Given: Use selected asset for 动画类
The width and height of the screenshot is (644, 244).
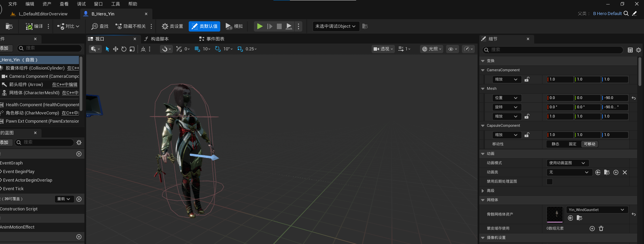Looking at the screenshot, I should point(598,172).
